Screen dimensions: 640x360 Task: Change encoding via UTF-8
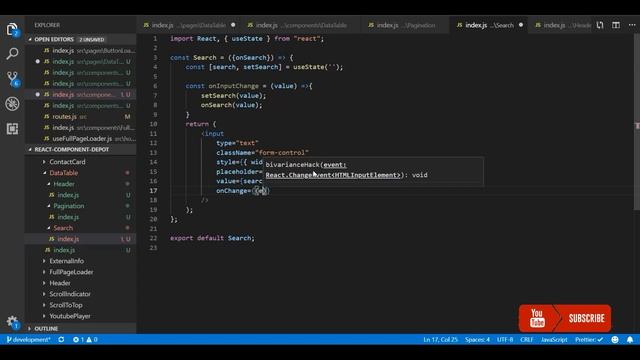505,340
